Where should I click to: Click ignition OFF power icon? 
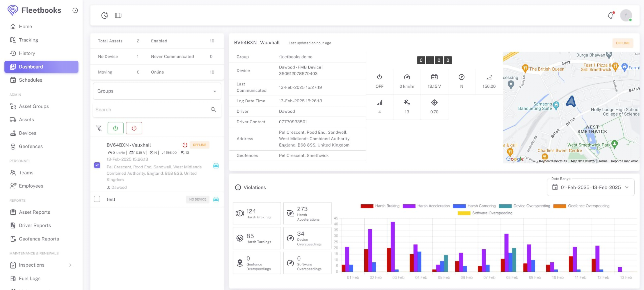(x=379, y=77)
